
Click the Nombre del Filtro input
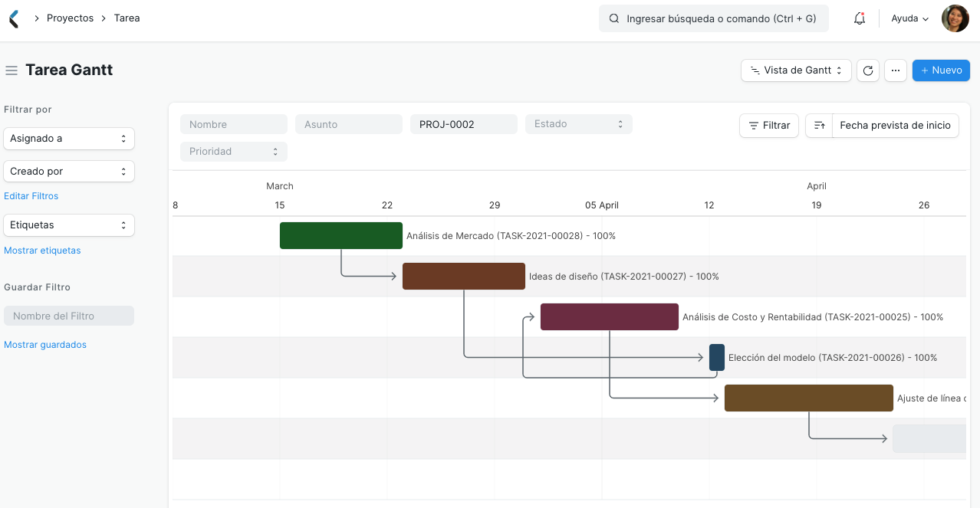pos(69,316)
